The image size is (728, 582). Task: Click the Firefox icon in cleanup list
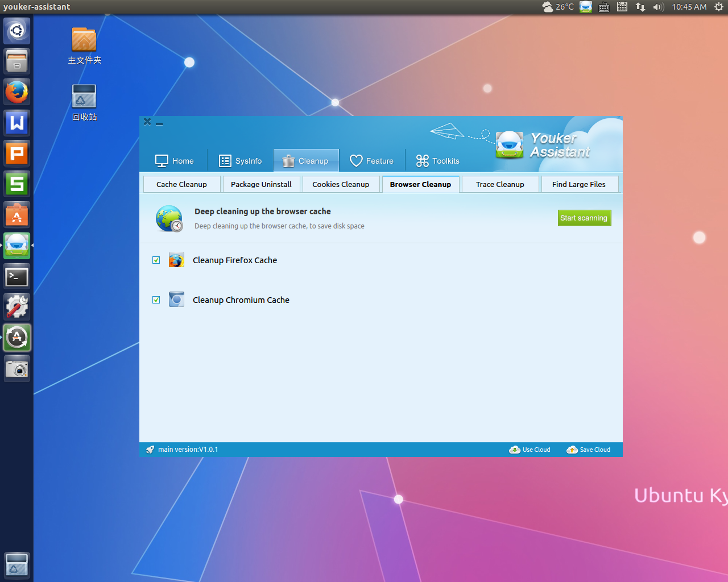pyautogui.click(x=176, y=260)
